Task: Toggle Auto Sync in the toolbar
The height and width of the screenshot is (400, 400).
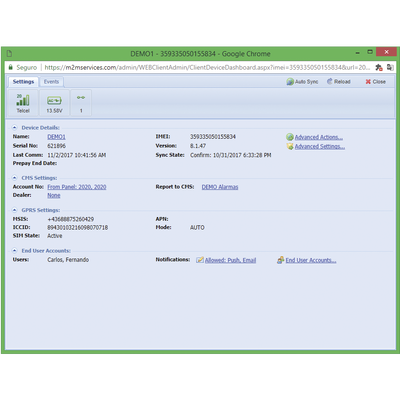Action: coord(302,82)
